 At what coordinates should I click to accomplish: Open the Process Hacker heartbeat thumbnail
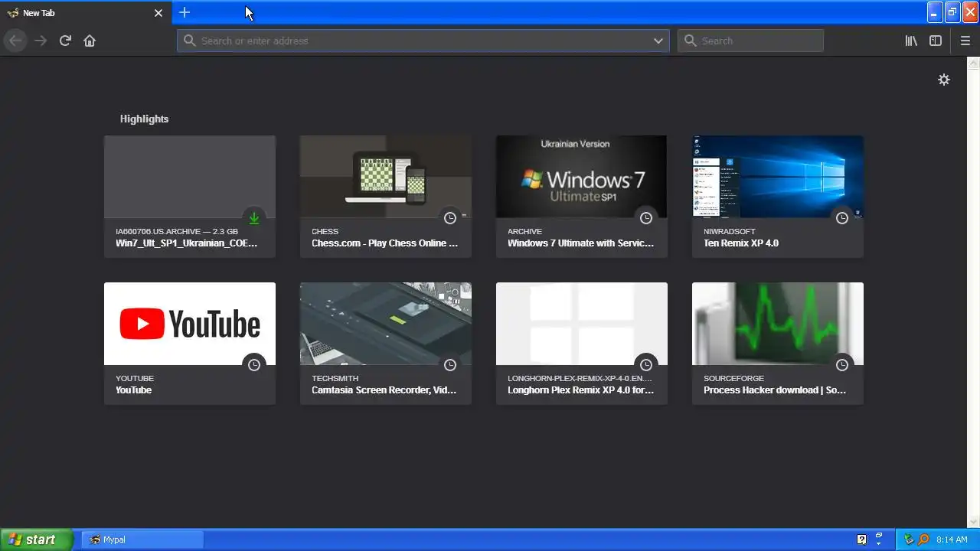coord(778,324)
